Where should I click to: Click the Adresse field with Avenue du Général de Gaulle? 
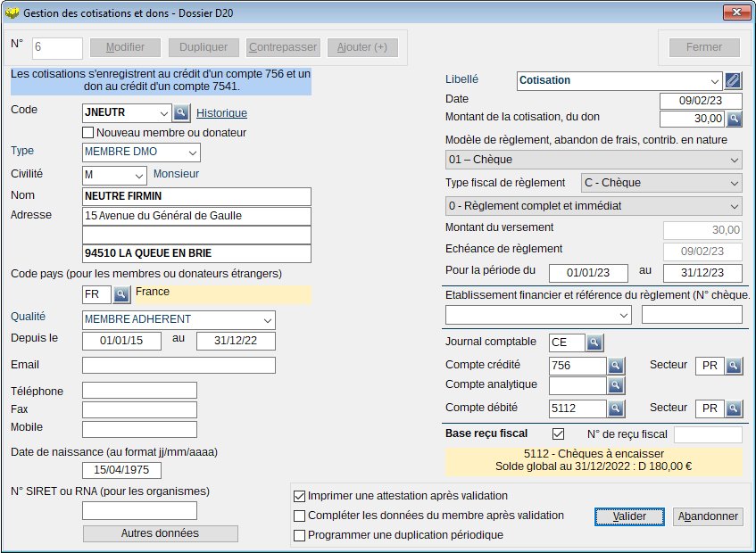pos(196,216)
